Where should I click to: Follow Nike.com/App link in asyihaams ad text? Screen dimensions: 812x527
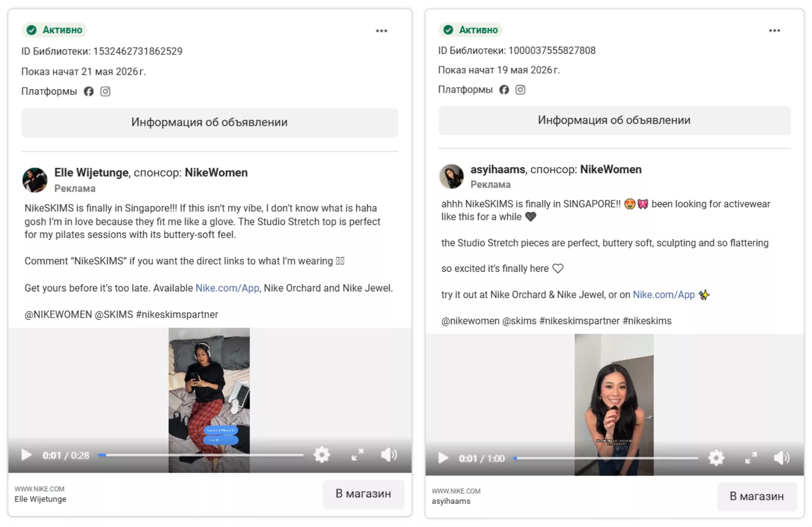coord(664,294)
